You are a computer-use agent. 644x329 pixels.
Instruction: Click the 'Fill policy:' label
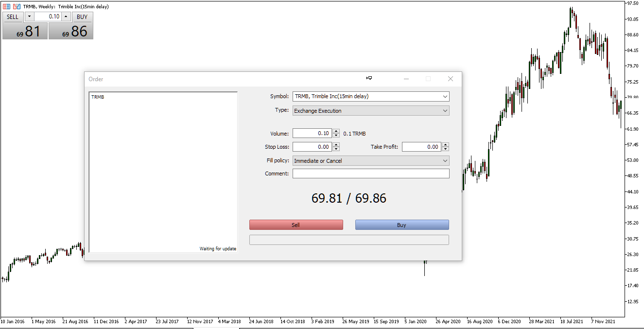coord(277,160)
